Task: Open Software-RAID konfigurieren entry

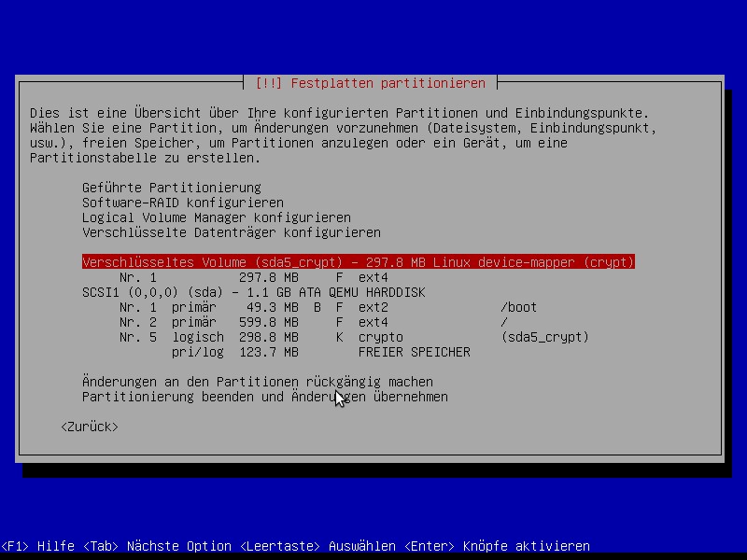Action: (x=182, y=203)
